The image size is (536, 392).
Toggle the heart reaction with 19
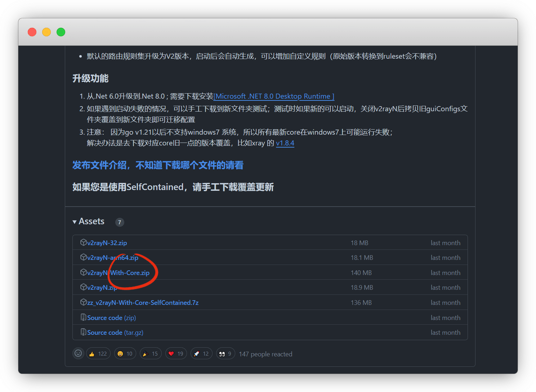[176, 353]
